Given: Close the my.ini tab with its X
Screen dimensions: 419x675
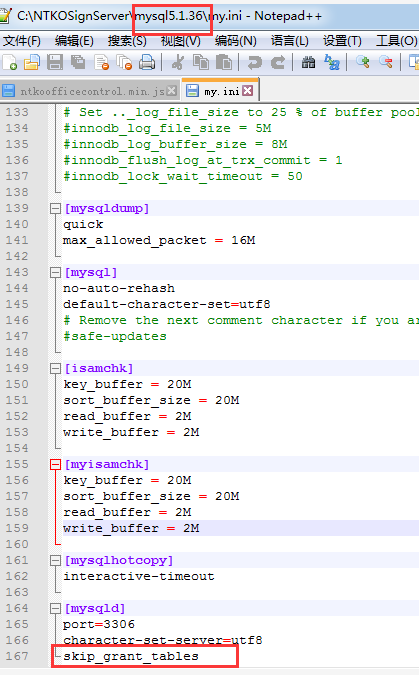Looking at the screenshot, I should (248, 90).
